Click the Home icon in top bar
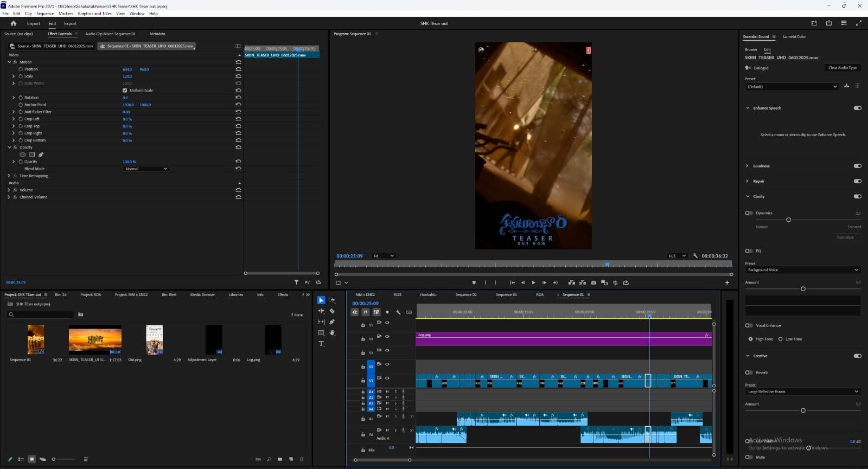Image resolution: width=868 pixels, height=469 pixels. click(x=14, y=23)
